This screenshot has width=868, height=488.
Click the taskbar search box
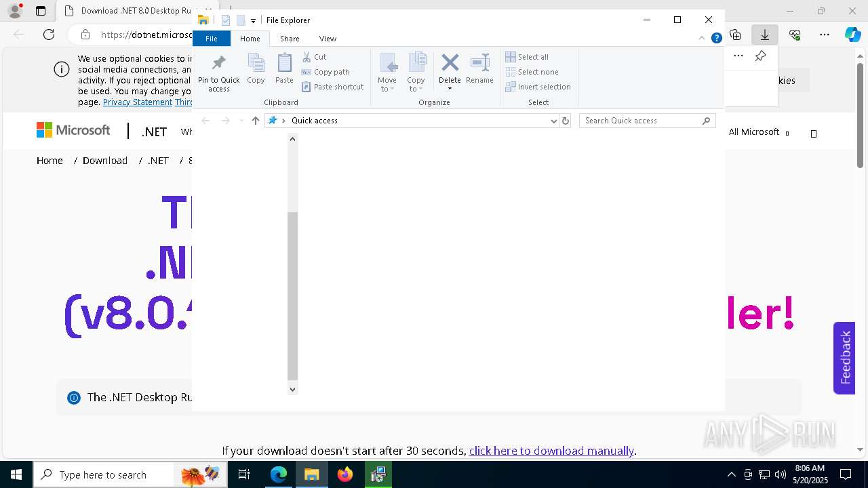coord(130,474)
